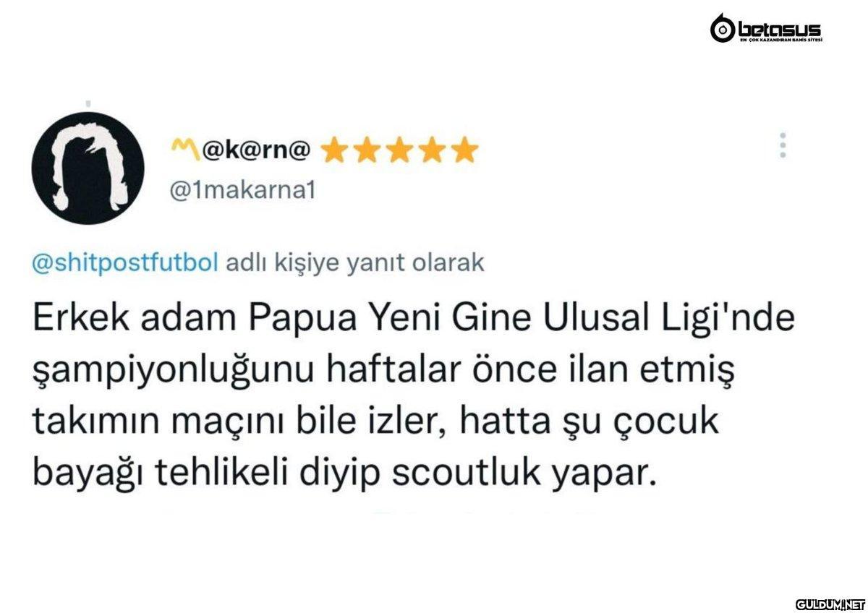Viewport: 868px width, 613px height.
Task: Open the three-dot more options menu
Action: point(782,146)
